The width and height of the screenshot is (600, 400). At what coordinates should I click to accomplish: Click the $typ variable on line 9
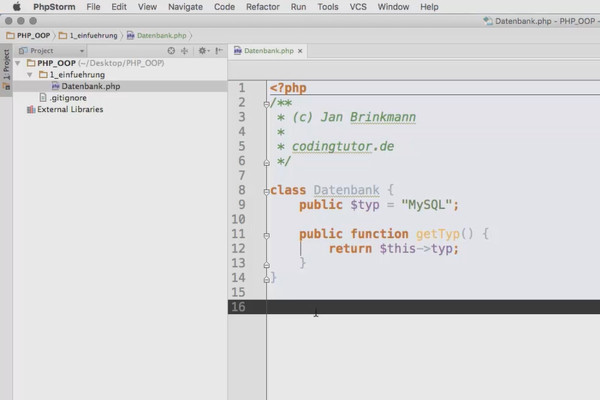tap(365, 205)
